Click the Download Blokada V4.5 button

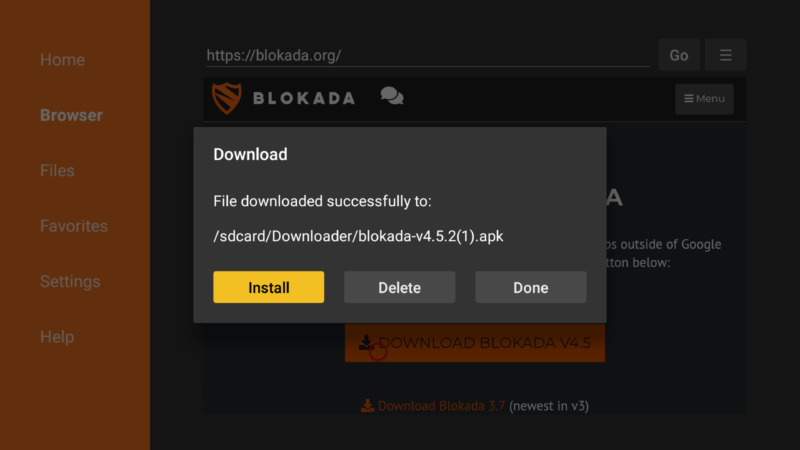click(x=475, y=343)
